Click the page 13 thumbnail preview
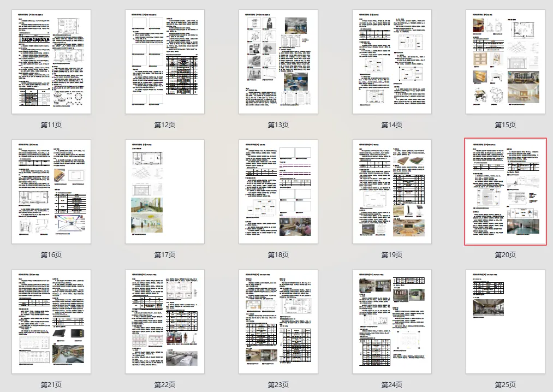The image size is (553, 392). tap(278, 62)
